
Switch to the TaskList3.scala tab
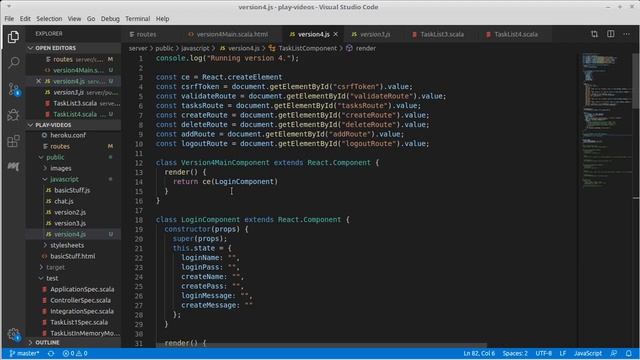coord(441,34)
